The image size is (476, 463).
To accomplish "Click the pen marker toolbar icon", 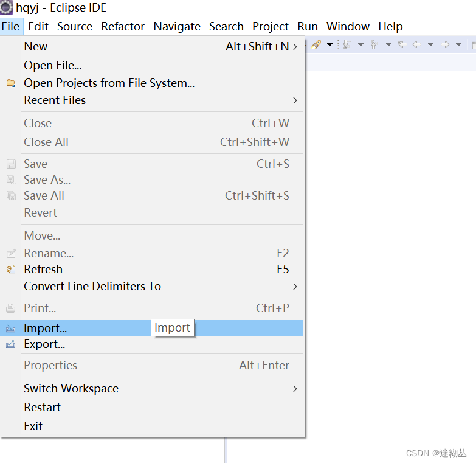I will click(x=316, y=45).
